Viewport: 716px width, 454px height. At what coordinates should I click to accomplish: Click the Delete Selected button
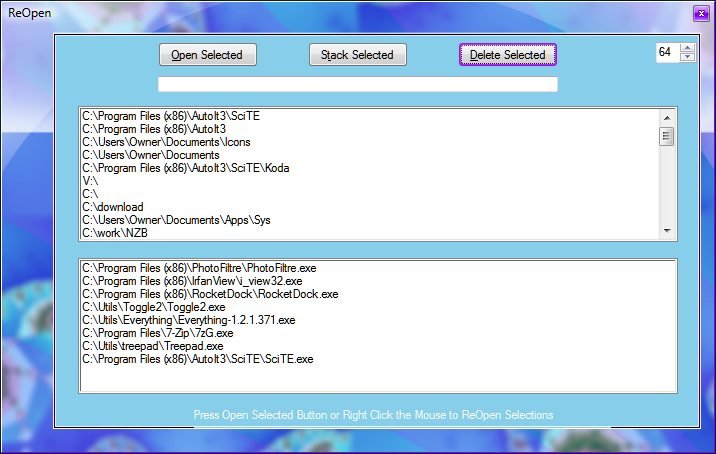coord(508,55)
